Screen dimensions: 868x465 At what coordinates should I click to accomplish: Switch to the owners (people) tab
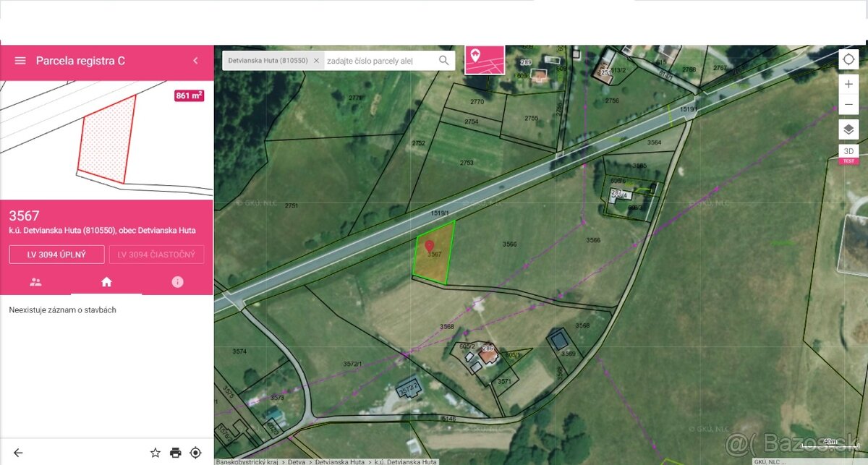[35, 282]
